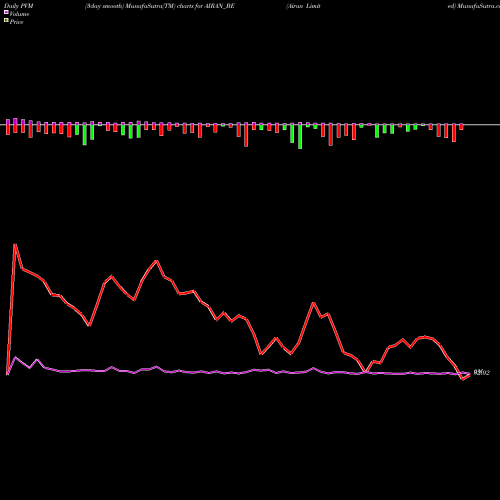Click the MunafaSutra.com text at top right
500x500 pixels.
coord(478,6)
